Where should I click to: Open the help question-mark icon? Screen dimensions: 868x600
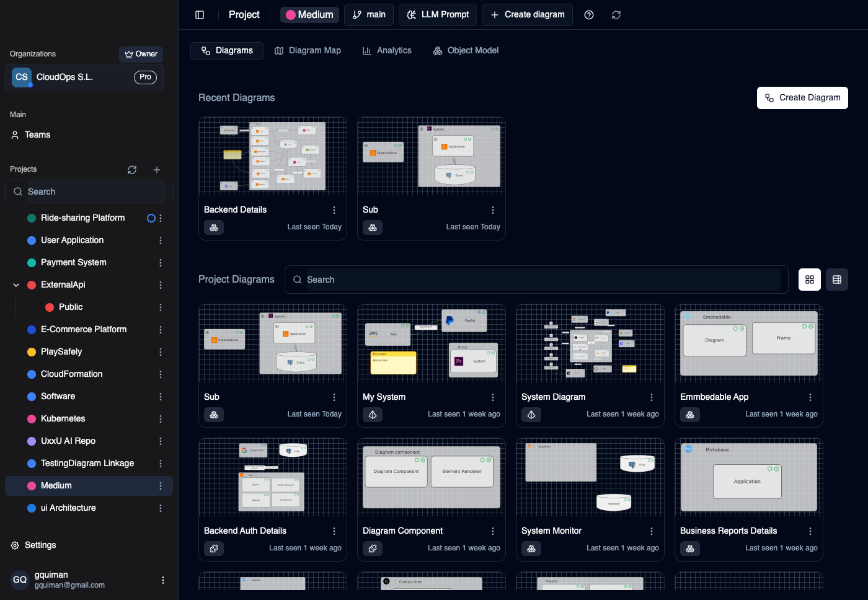tap(589, 15)
